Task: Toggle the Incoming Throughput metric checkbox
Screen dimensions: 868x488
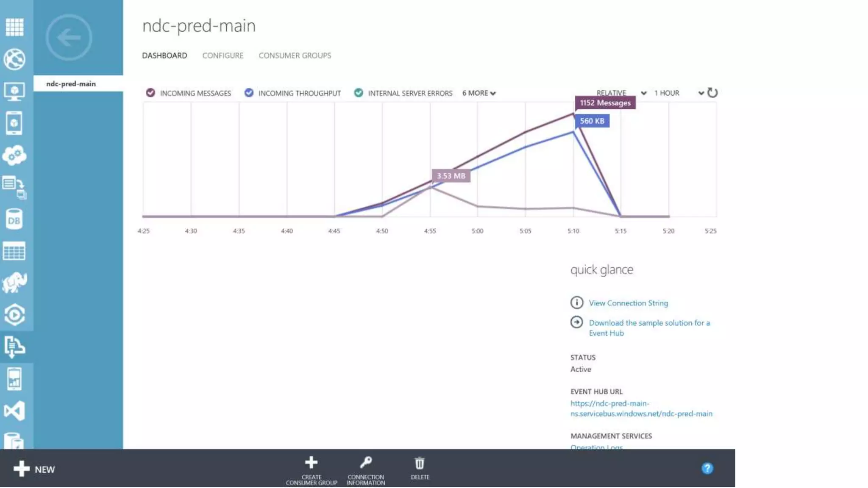Action: [249, 93]
